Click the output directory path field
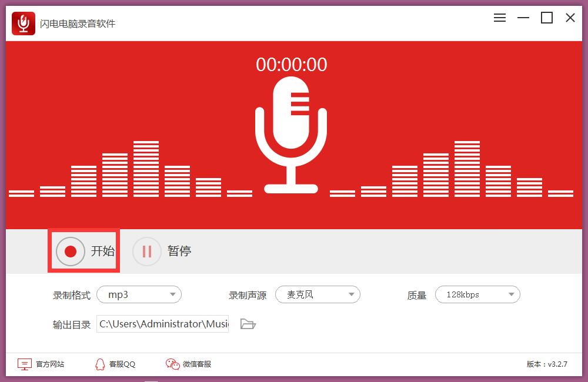 (x=163, y=324)
